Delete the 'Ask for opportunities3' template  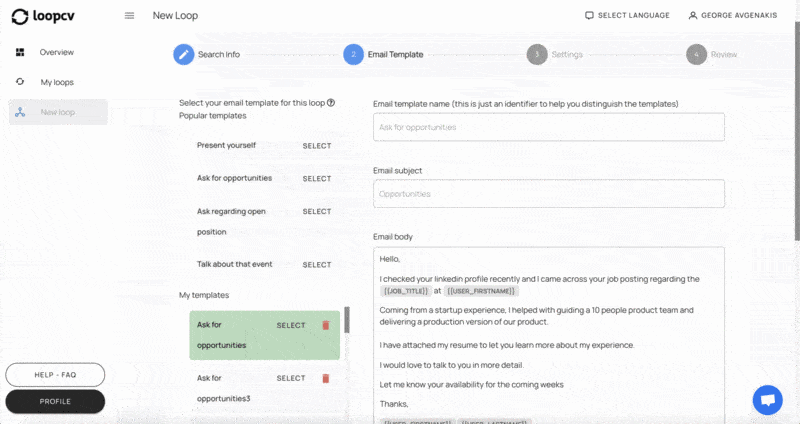[325, 378]
